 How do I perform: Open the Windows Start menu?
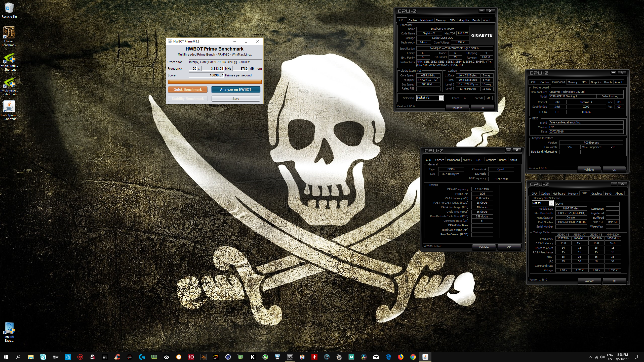[x=6, y=357]
